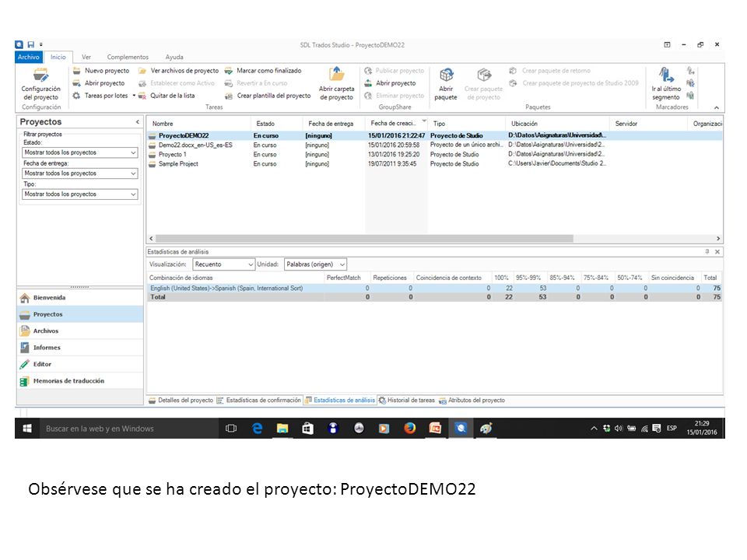Collapse the Proyectos side panel
The image size is (747, 560).
click(138, 122)
